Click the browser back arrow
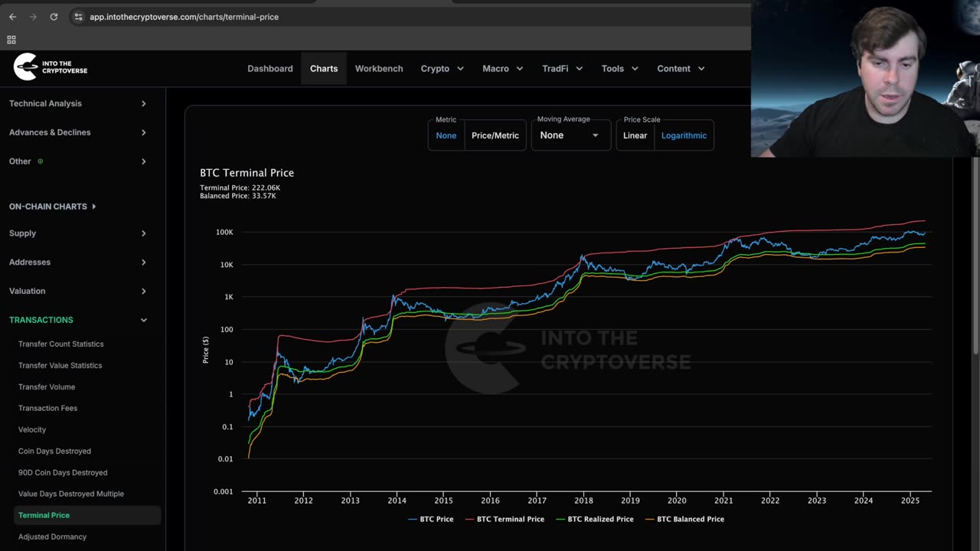980x551 pixels. [x=12, y=17]
